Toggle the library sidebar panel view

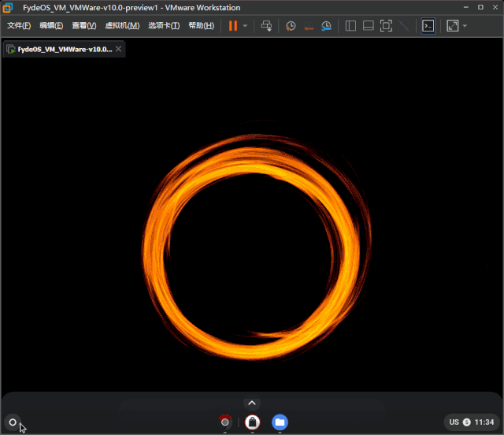coord(351,25)
